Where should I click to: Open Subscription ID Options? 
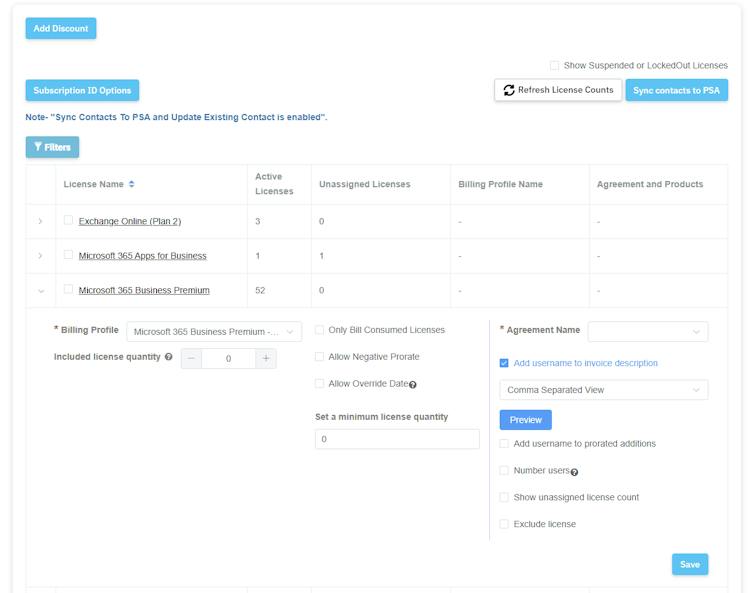(x=82, y=90)
